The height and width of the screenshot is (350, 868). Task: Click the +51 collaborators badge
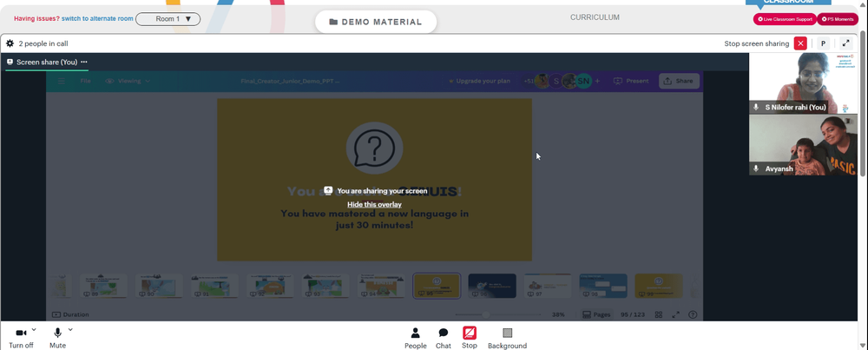pos(529,81)
